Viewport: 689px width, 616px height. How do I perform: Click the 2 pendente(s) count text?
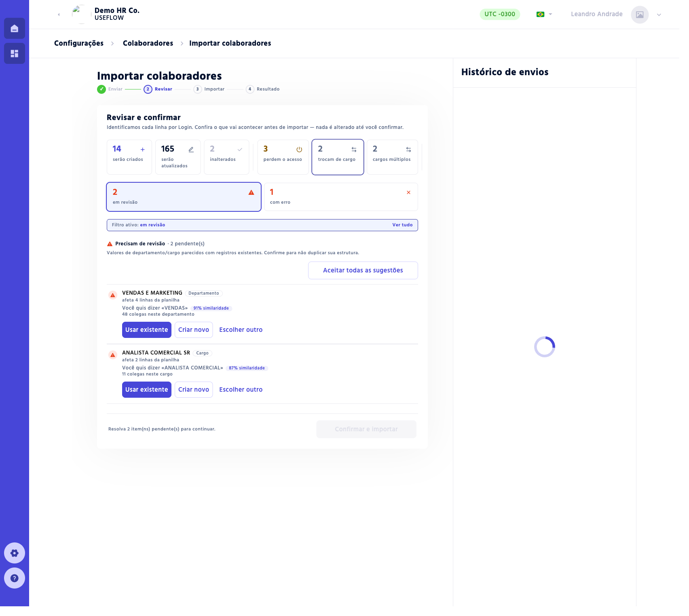[x=188, y=244]
